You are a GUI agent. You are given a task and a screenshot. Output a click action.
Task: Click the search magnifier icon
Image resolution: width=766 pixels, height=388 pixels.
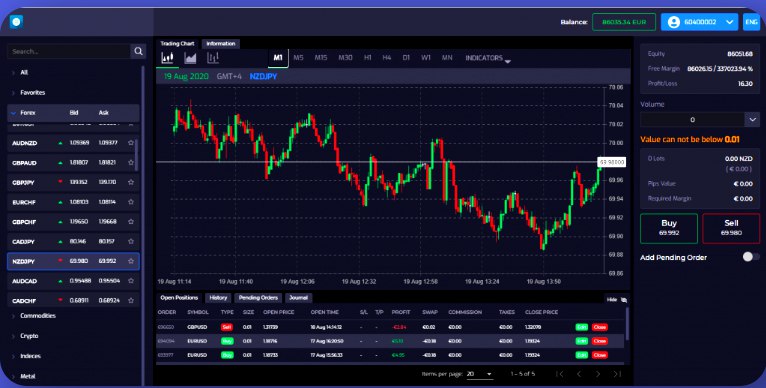coord(138,51)
